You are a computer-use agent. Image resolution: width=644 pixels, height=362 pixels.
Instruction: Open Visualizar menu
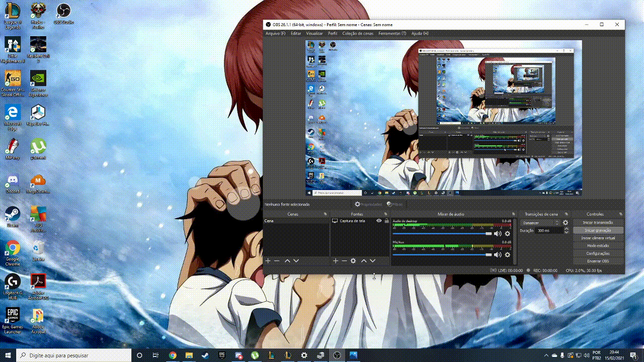coord(314,34)
